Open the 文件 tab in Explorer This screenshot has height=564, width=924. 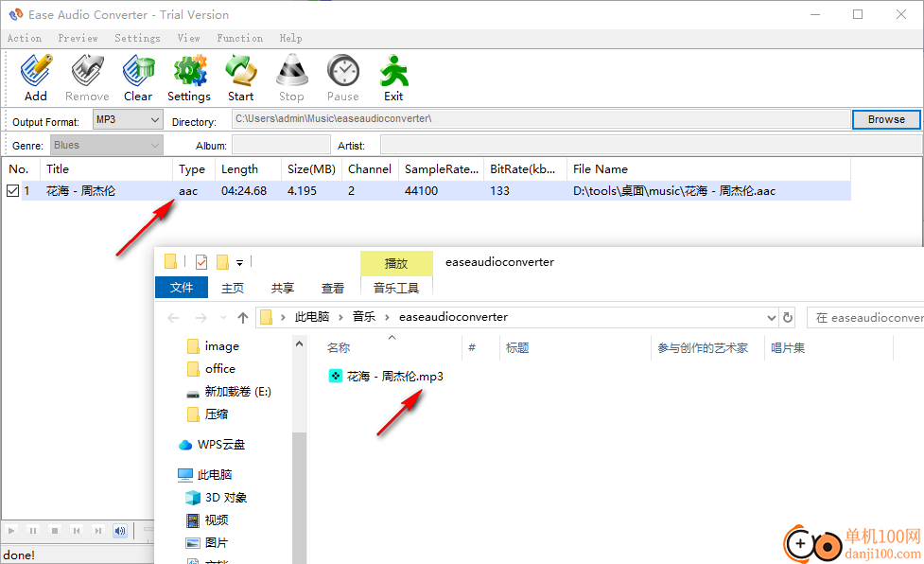click(182, 288)
